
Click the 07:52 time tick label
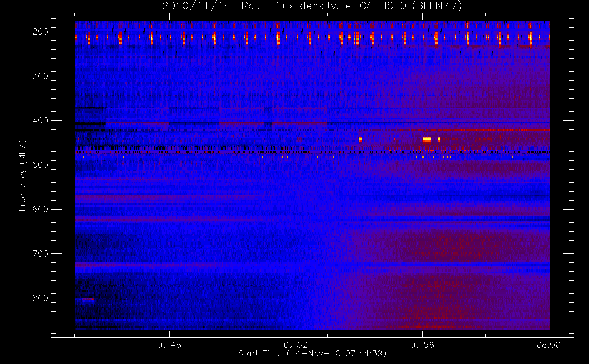(296, 345)
